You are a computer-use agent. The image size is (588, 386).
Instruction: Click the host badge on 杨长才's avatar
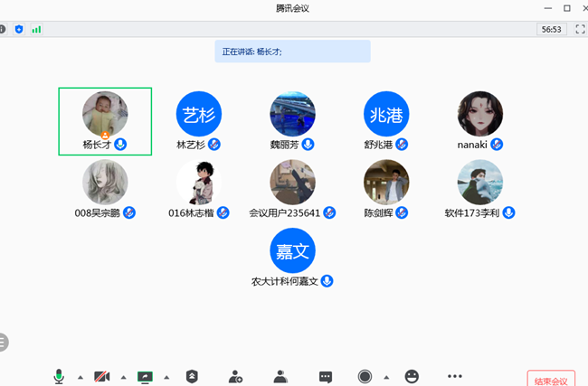point(105,136)
